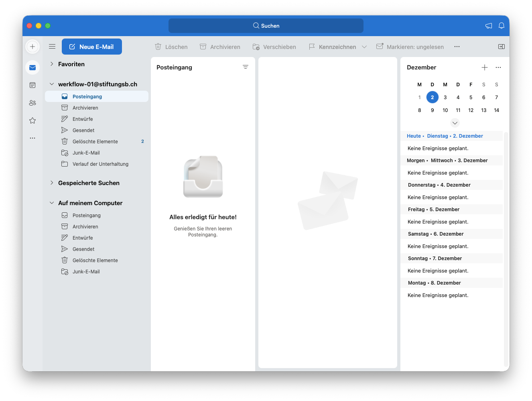Image resolution: width=532 pixels, height=401 pixels.
Task: Expand the calendar month chevron
Action: [455, 123]
